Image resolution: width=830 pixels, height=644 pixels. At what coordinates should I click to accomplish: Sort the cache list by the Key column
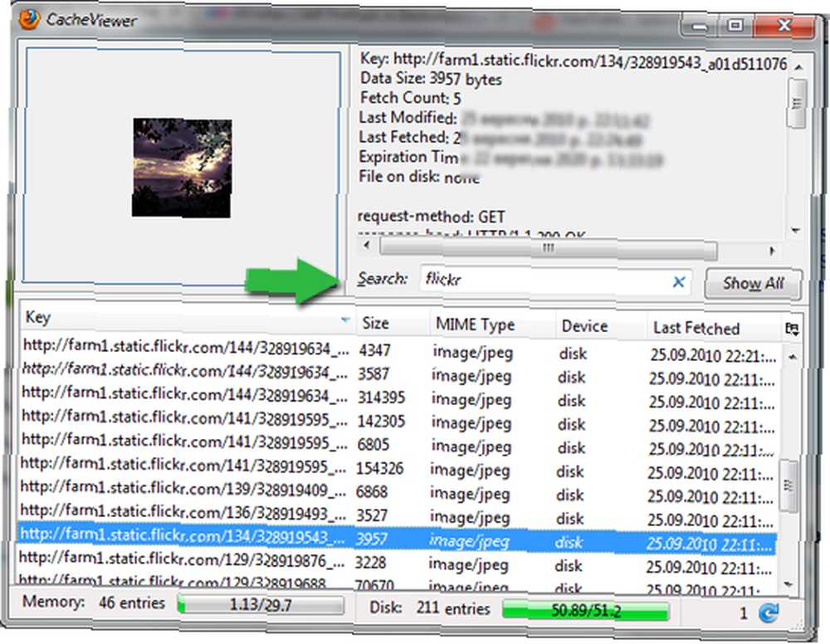(187, 318)
